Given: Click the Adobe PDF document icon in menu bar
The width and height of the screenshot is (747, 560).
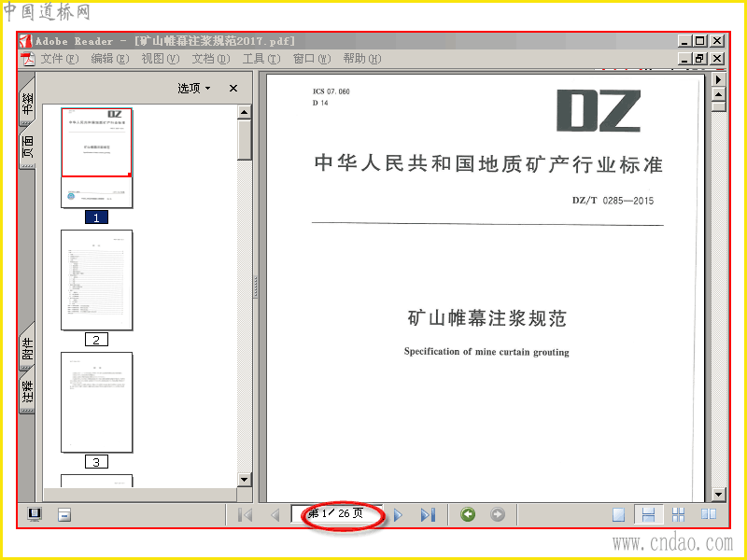Looking at the screenshot, I should tap(28, 59).
